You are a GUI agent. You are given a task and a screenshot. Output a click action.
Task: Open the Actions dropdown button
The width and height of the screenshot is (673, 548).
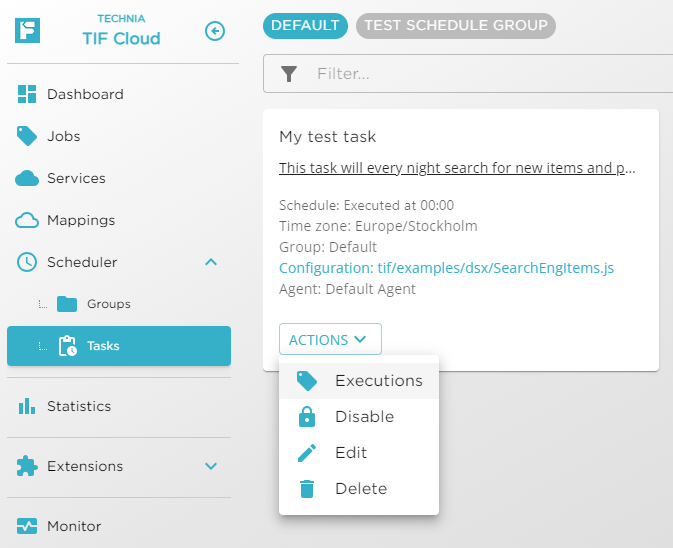[x=329, y=340]
